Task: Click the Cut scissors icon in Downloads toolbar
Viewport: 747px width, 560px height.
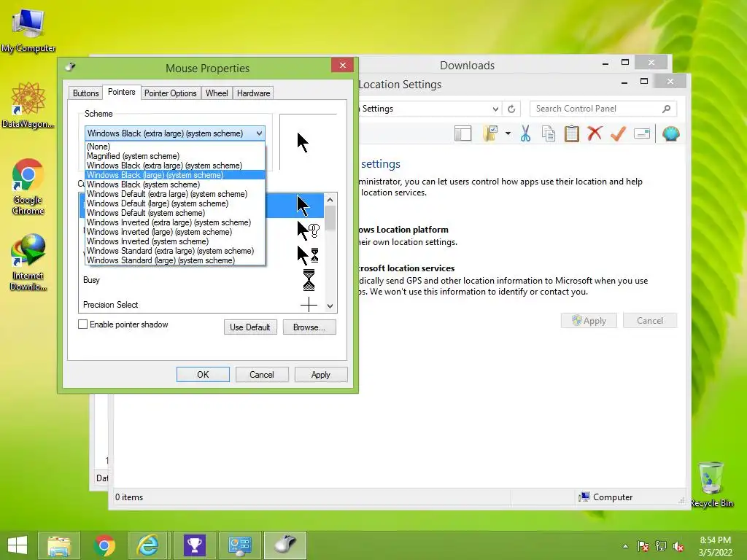Action: pyautogui.click(x=525, y=134)
